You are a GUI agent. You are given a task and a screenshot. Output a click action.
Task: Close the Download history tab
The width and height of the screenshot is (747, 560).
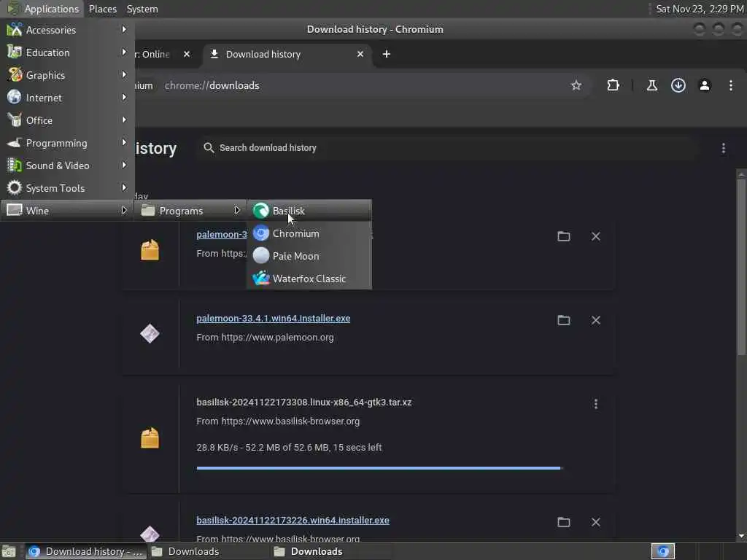click(x=360, y=54)
